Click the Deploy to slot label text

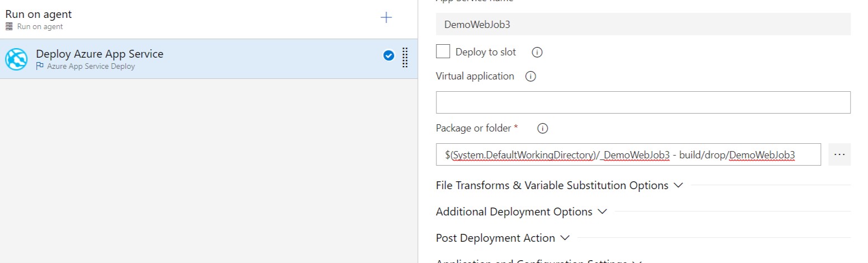486,52
